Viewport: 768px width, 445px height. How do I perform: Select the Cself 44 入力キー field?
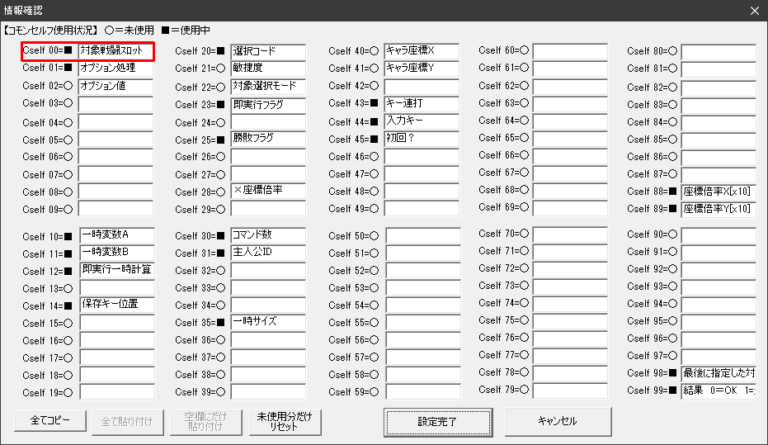[x=420, y=121]
